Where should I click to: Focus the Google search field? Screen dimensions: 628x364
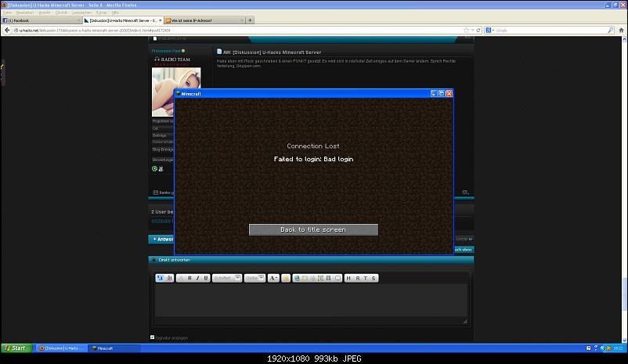point(550,30)
